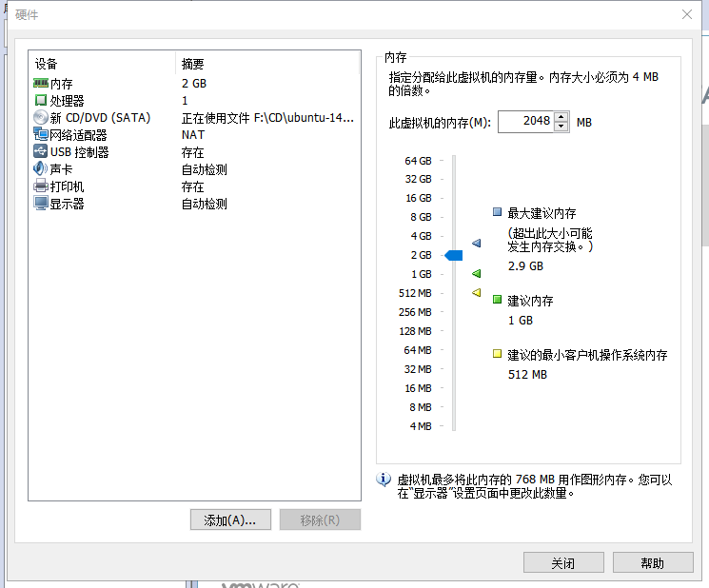
Task: Select the 声卡 device row
Action: point(194,169)
